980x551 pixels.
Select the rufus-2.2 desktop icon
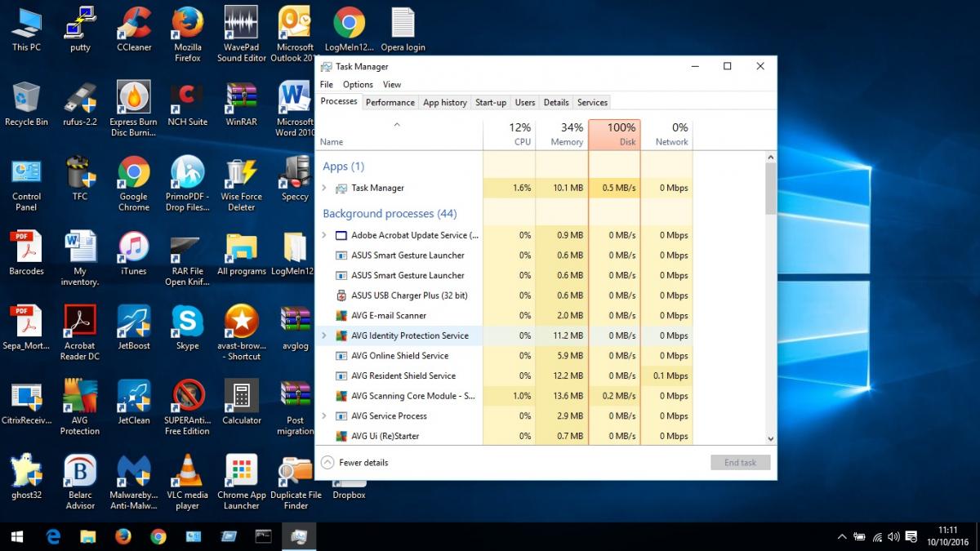[80, 104]
